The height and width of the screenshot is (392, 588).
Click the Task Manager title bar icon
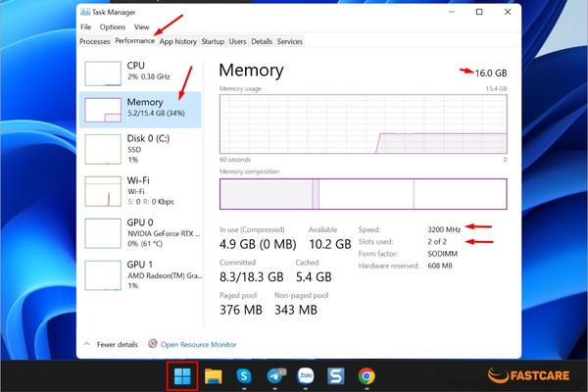(85, 12)
